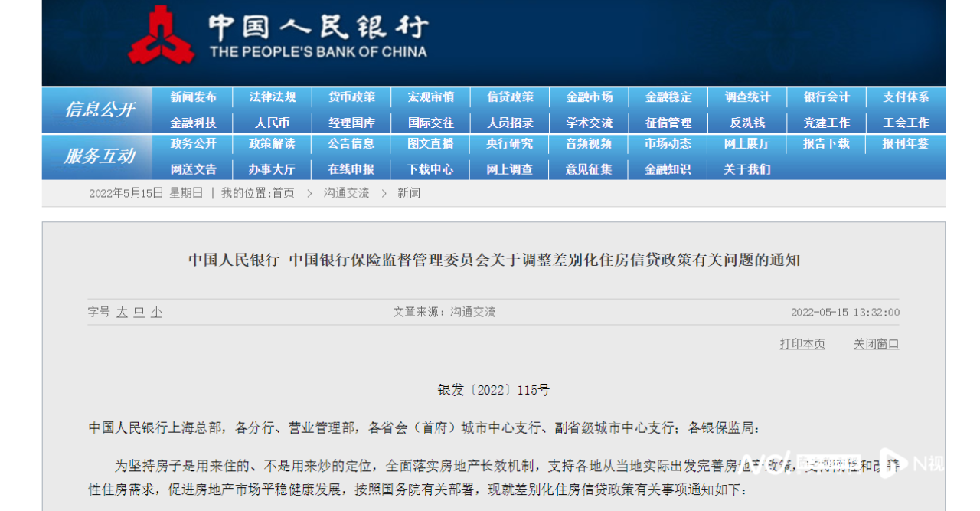Navigate to 金融稳定

[668, 97]
